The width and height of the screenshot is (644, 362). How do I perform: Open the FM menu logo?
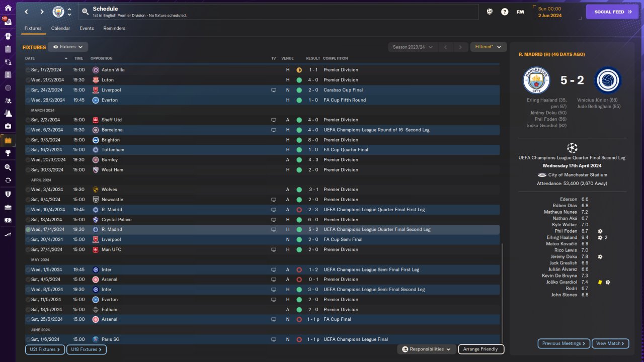pos(520,12)
